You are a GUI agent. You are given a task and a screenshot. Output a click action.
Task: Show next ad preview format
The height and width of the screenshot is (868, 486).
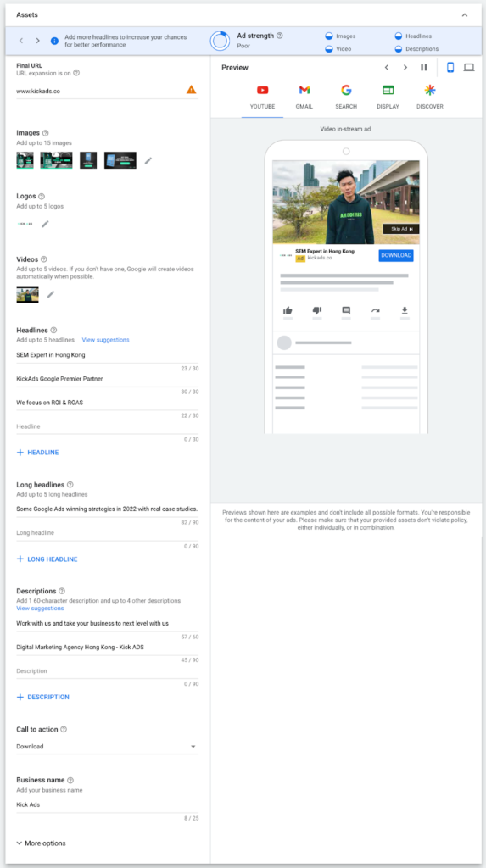[x=405, y=68]
